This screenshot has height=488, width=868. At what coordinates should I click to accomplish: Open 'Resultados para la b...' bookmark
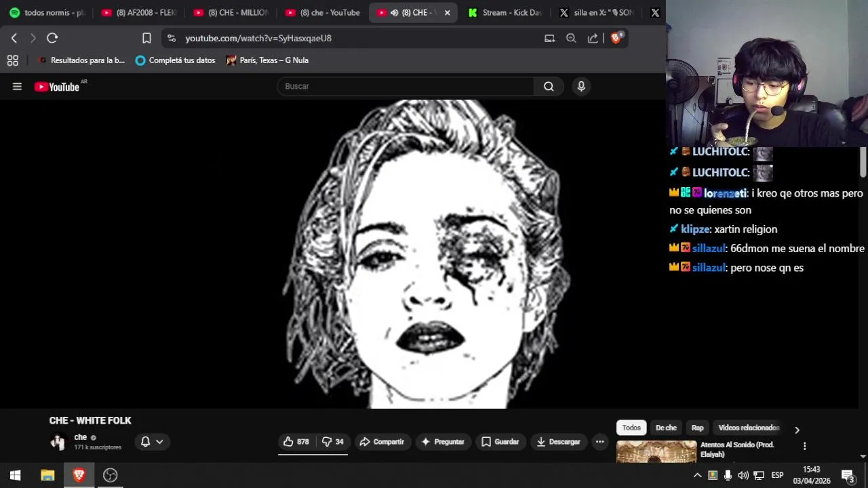pos(82,60)
